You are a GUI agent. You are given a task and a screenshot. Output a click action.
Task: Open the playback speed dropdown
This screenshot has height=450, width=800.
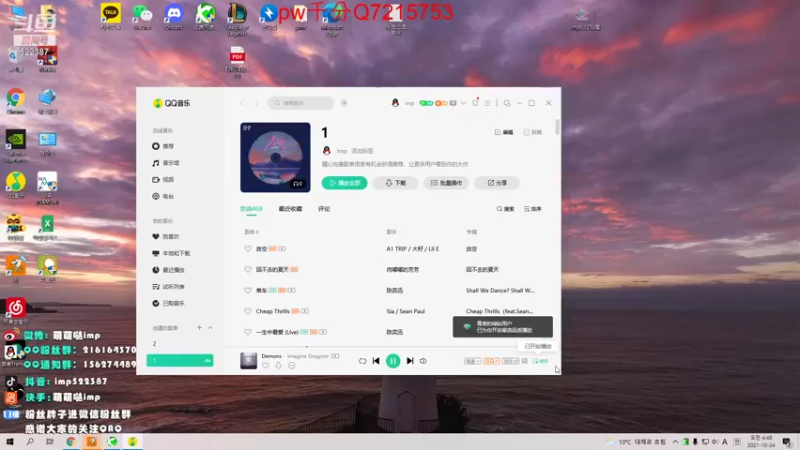pos(472,361)
